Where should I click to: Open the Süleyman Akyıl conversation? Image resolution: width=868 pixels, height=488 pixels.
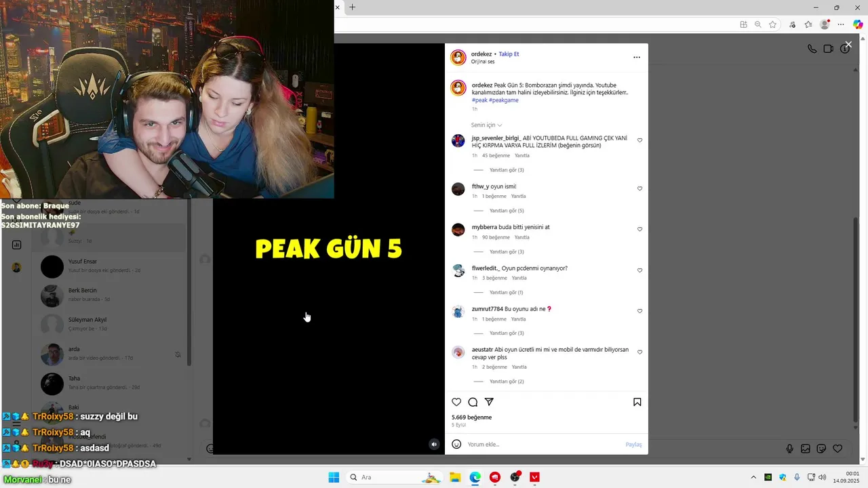pos(108,324)
